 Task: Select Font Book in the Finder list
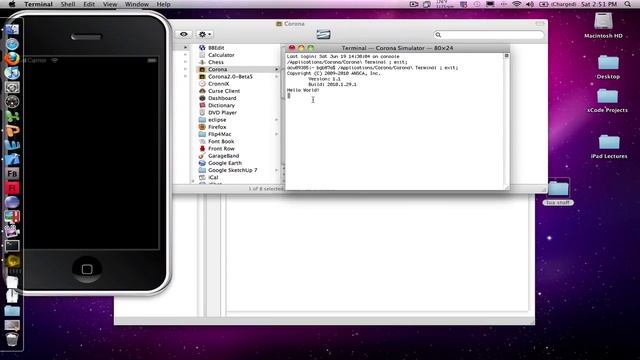(x=221, y=141)
